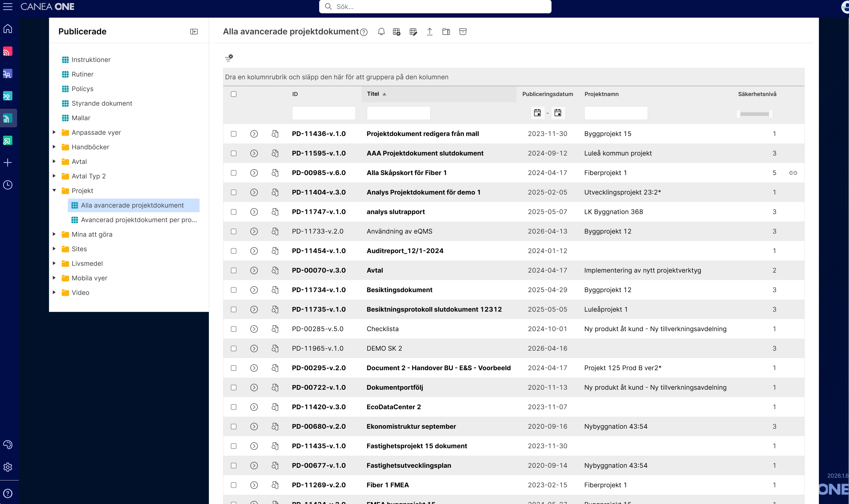Open the hamburger main menu

pyautogui.click(x=7, y=7)
